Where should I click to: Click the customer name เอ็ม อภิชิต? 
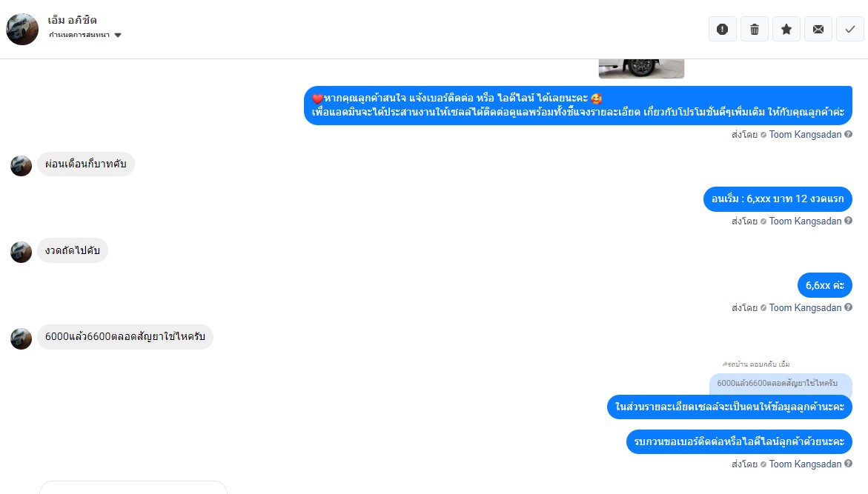[x=72, y=21]
